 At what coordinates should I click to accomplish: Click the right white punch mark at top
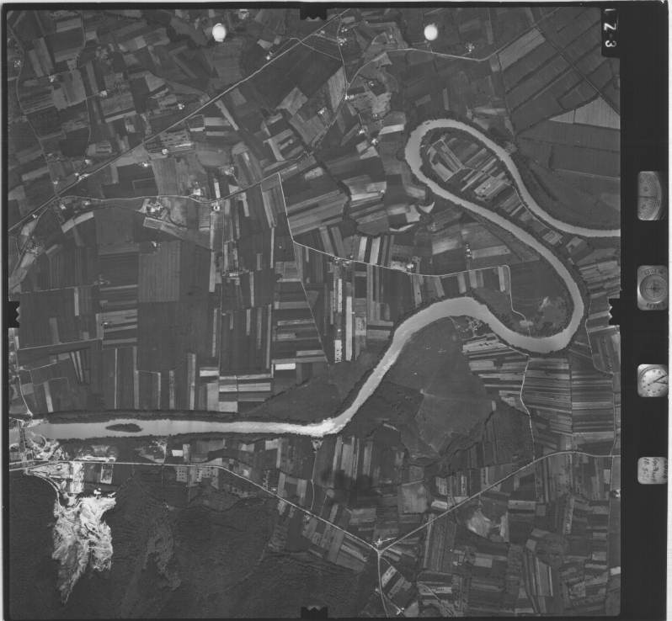tap(430, 32)
